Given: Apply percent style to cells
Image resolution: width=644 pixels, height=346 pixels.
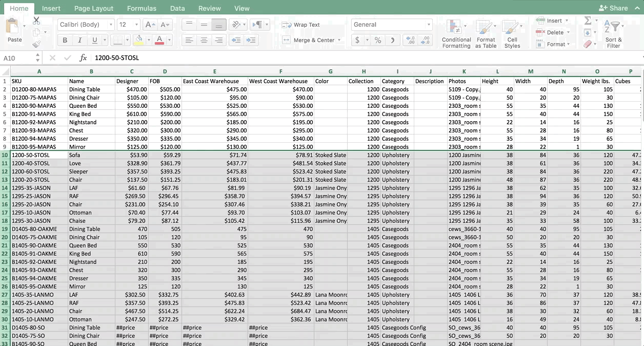Looking at the screenshot, I should click(378, 40).
